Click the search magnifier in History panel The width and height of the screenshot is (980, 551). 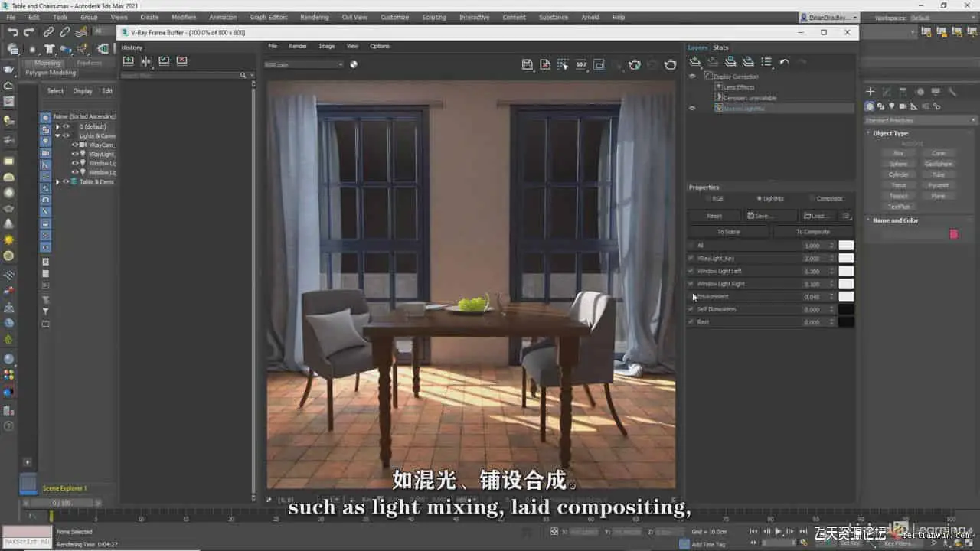tap(243, 75)
